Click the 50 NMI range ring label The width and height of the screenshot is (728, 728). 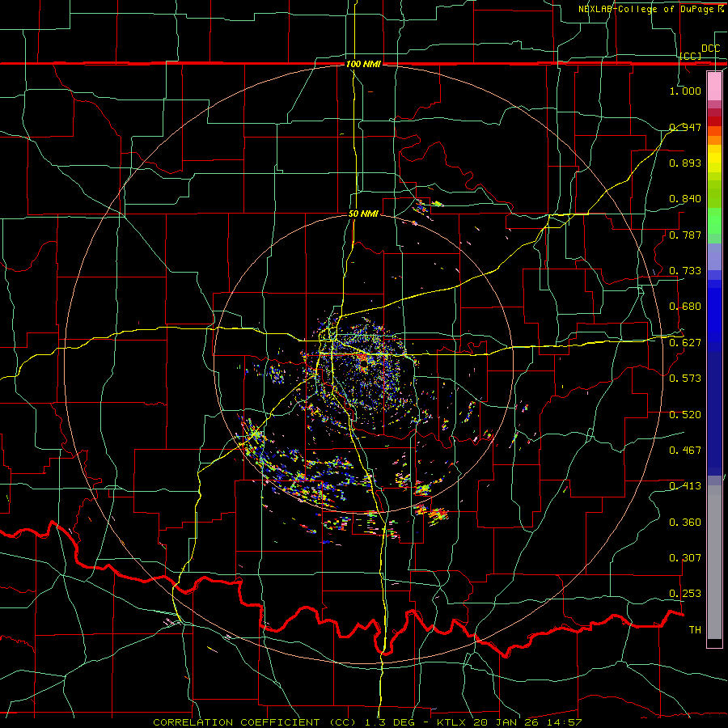(x=363, y=214)
